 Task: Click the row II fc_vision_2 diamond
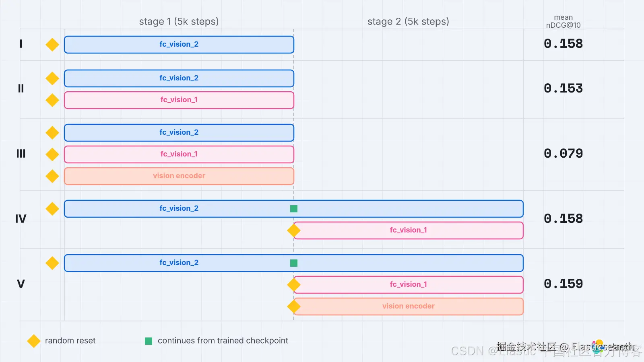[x=52, y=78]
